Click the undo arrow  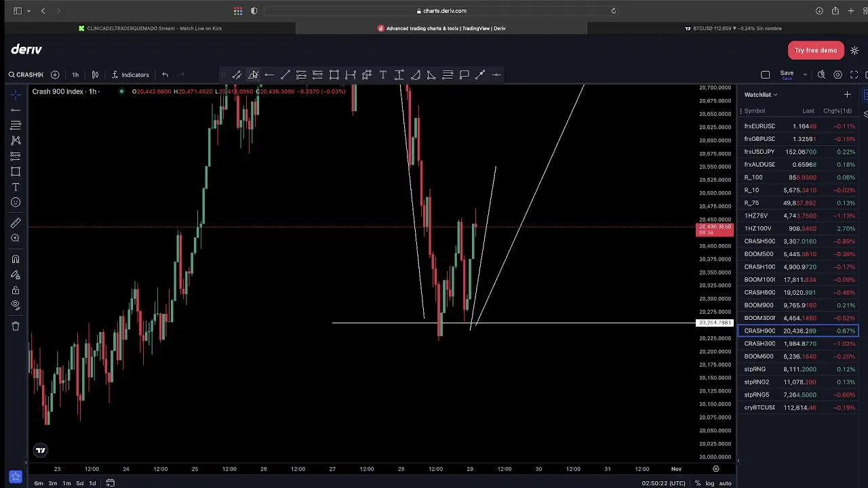(165, 75)
